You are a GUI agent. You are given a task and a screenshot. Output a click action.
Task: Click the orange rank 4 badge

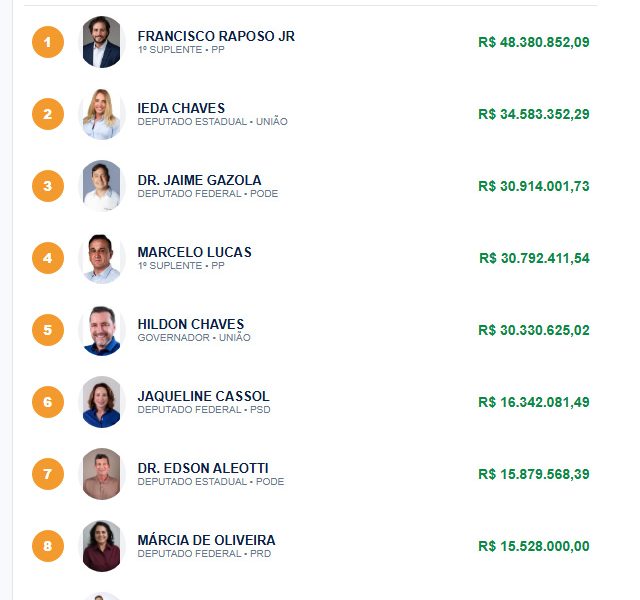click(x=48, y=258)
